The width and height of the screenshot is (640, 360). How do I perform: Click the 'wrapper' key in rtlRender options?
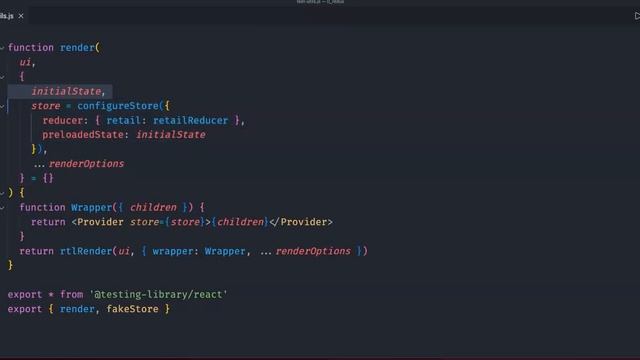173,251
